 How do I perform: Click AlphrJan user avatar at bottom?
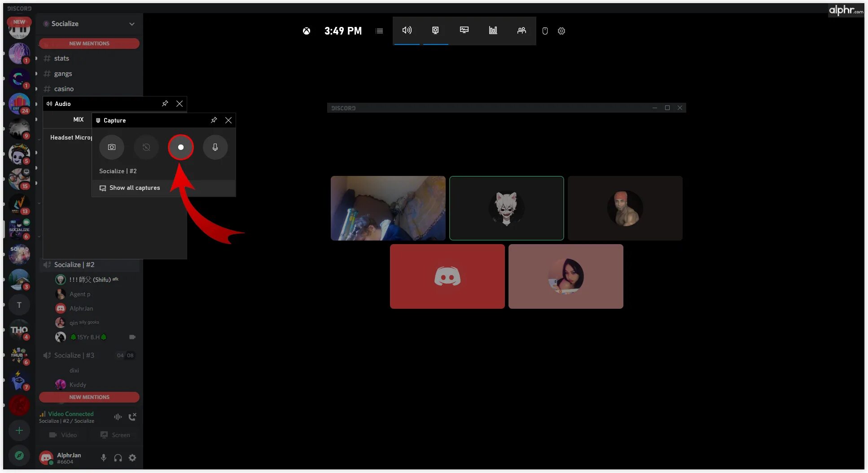[x=46, y=458]
